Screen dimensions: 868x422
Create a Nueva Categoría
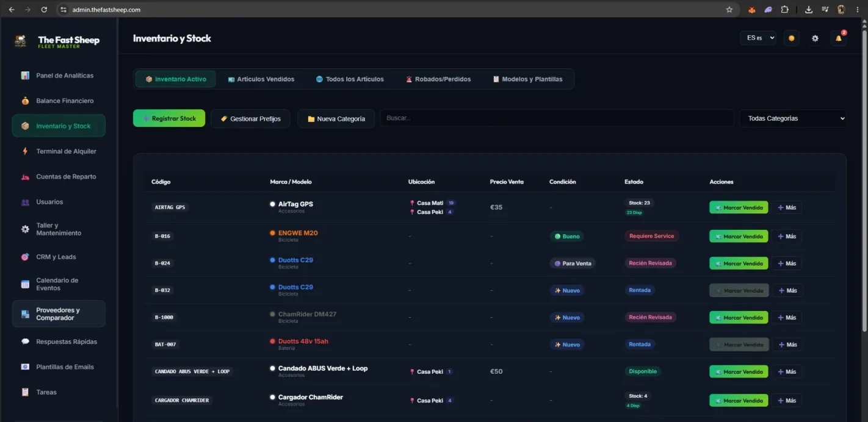(x=336, y=119)
